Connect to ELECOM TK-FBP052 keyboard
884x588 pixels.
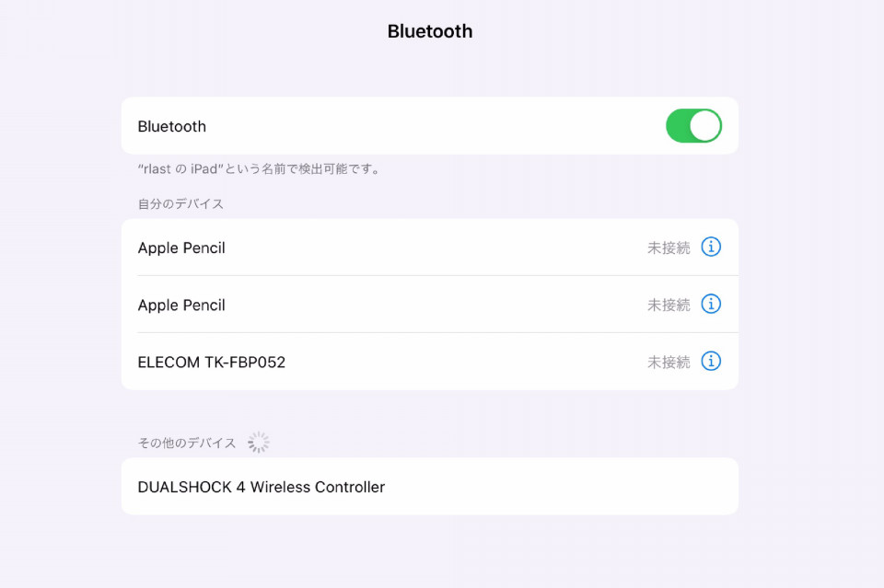coord(430,362)
